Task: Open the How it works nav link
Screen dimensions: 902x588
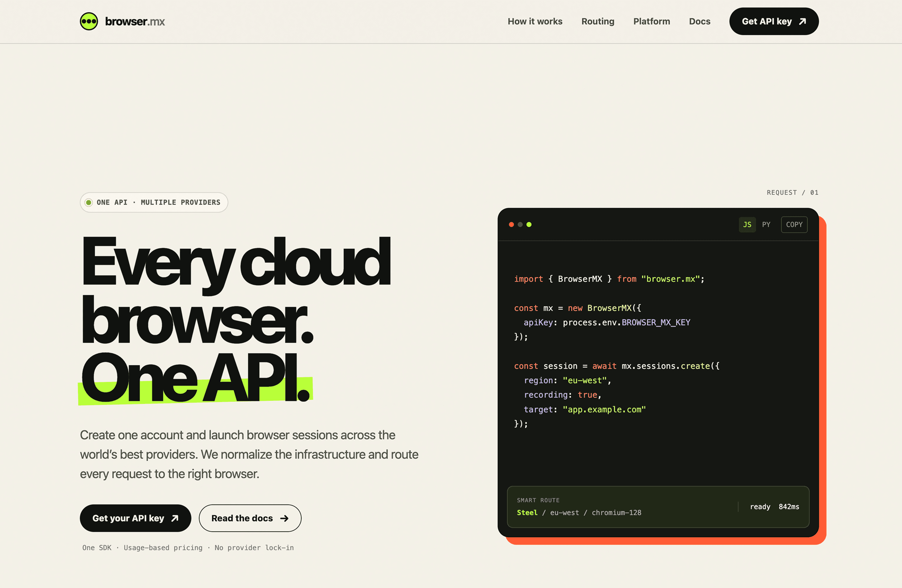Action: [535, 21]
